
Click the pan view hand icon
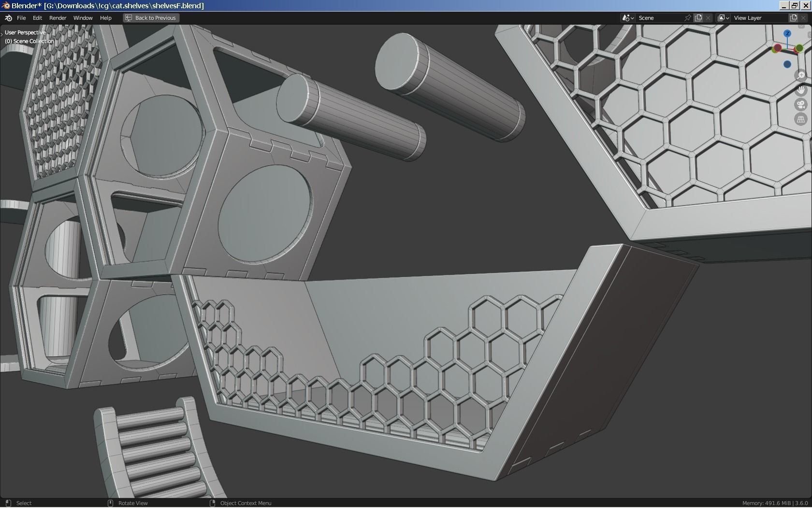(801, 90)
